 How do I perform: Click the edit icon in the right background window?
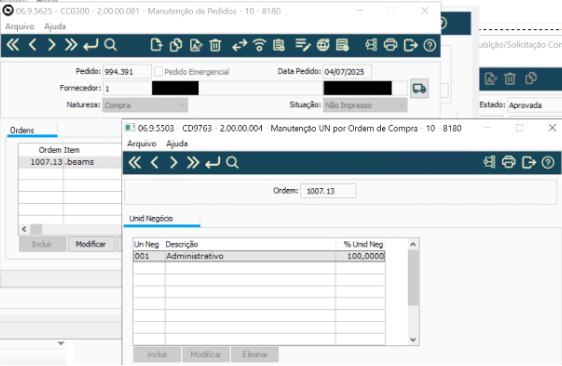point(491,78)
